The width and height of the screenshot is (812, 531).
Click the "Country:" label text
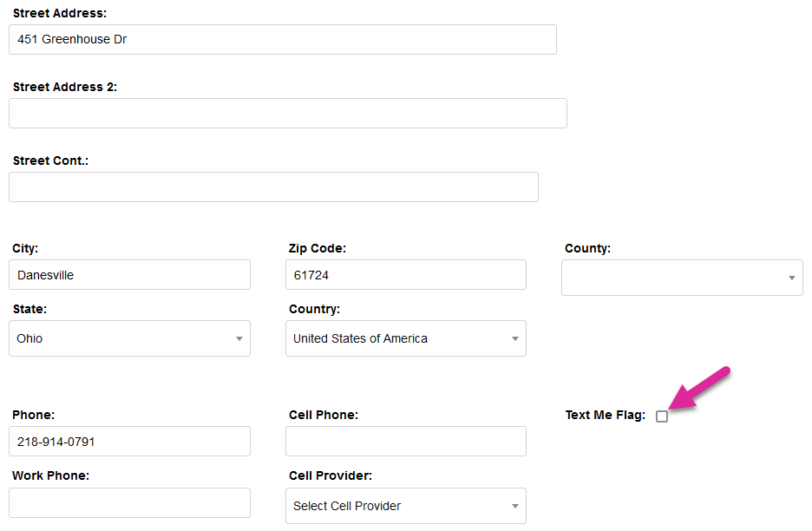314,309
